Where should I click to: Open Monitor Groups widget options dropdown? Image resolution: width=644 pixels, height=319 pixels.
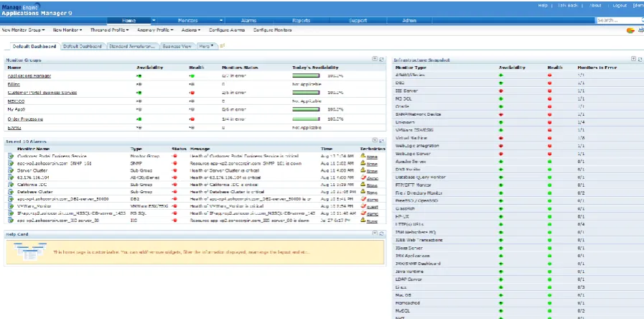375,59
